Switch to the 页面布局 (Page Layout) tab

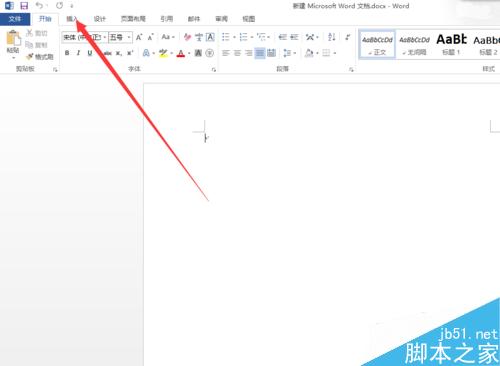tap(133, 19)
